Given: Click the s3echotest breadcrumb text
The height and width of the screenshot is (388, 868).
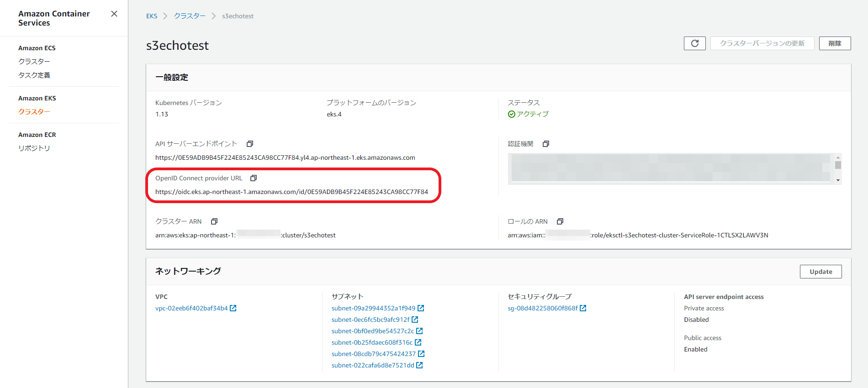Looking at the screenshot, I should tap(238, 16).
